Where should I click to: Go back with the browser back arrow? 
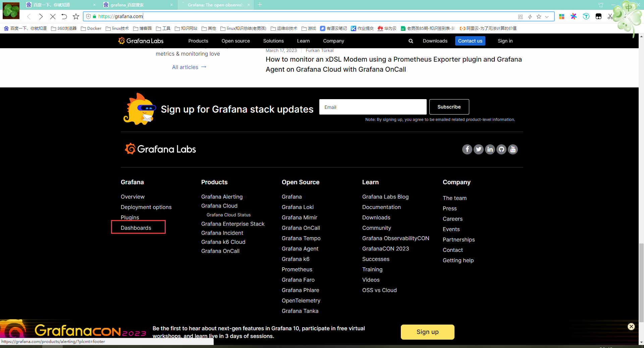[29, 16]
